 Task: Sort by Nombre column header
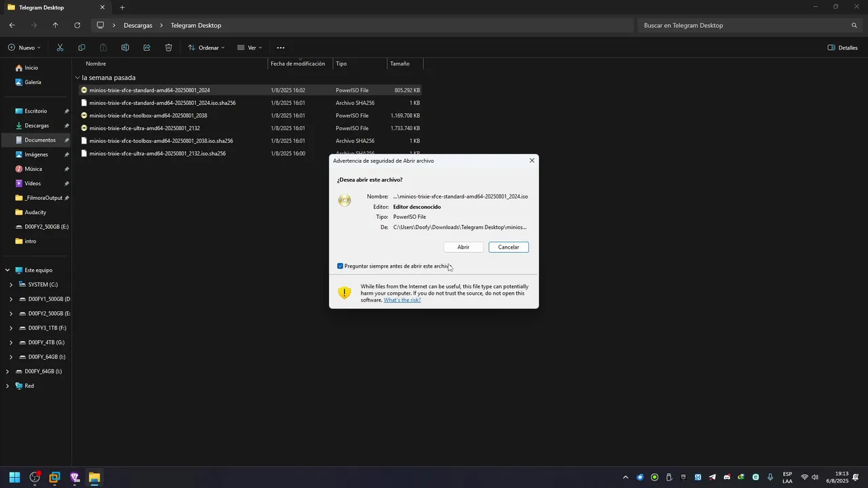[96, 64]
